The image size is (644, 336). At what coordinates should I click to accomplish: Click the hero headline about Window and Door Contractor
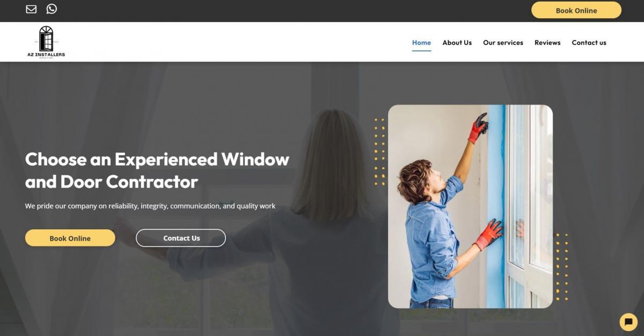pos(157,170)
